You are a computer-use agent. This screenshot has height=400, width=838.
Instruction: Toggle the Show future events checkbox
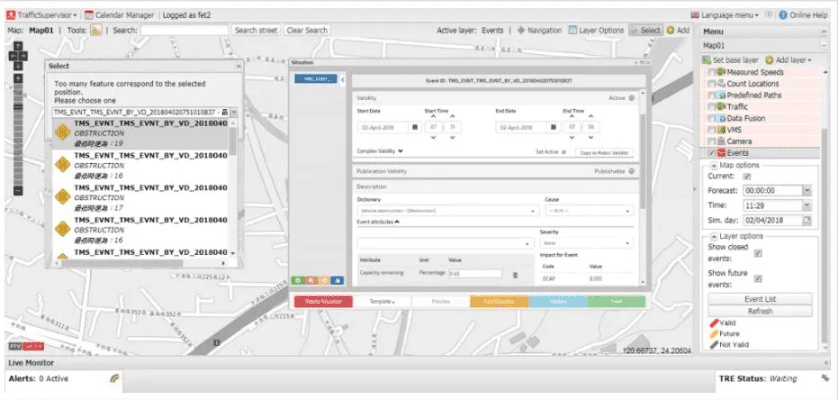click(x=757, y=280)
